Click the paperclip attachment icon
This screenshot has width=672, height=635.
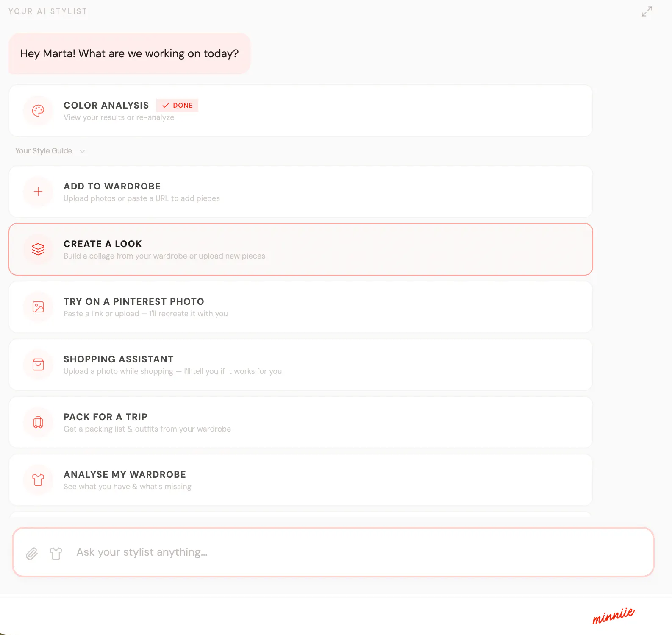point(32,553)
